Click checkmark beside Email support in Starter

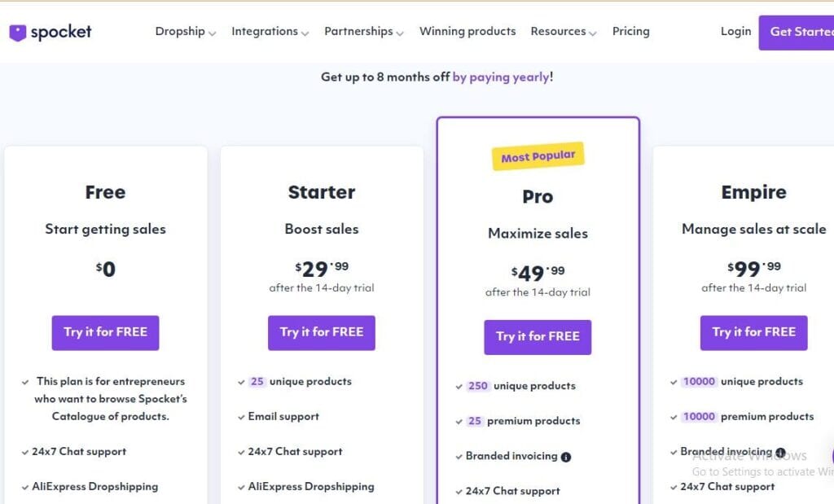point(241,418)
